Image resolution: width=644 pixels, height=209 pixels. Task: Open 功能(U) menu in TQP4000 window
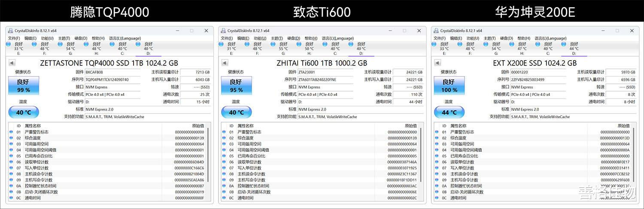tap(47, 38)
